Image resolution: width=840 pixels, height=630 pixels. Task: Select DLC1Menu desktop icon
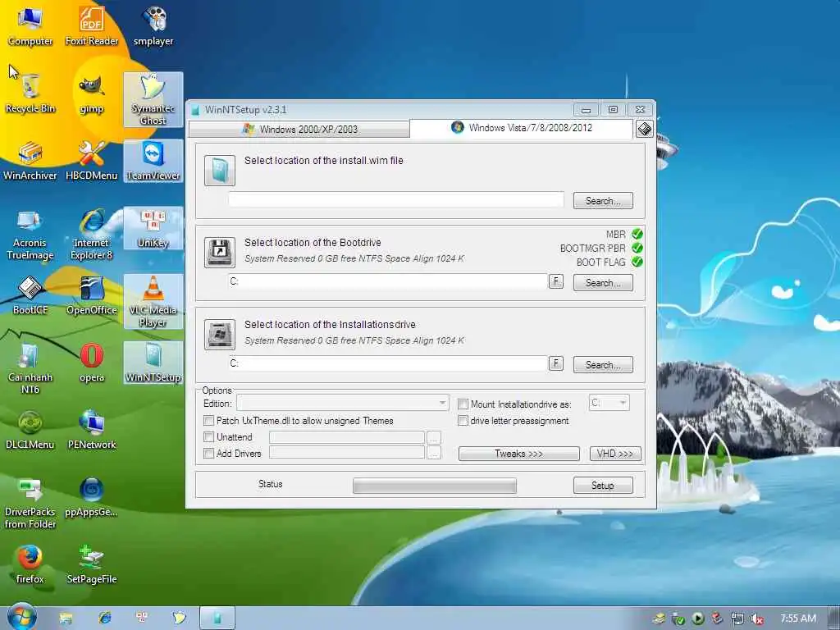click(30, 430)
